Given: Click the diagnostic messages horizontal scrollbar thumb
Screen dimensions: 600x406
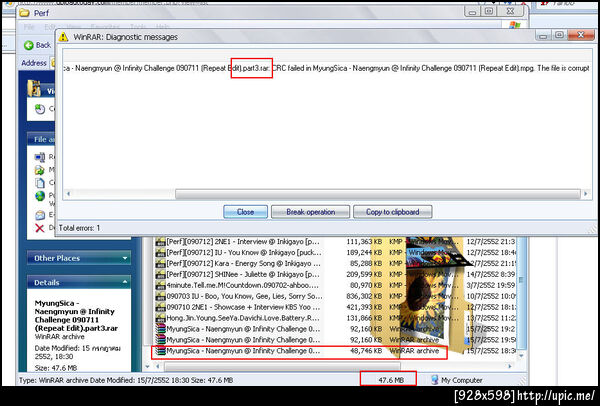Looking at the screenshot, I should (x=378, y=194).
